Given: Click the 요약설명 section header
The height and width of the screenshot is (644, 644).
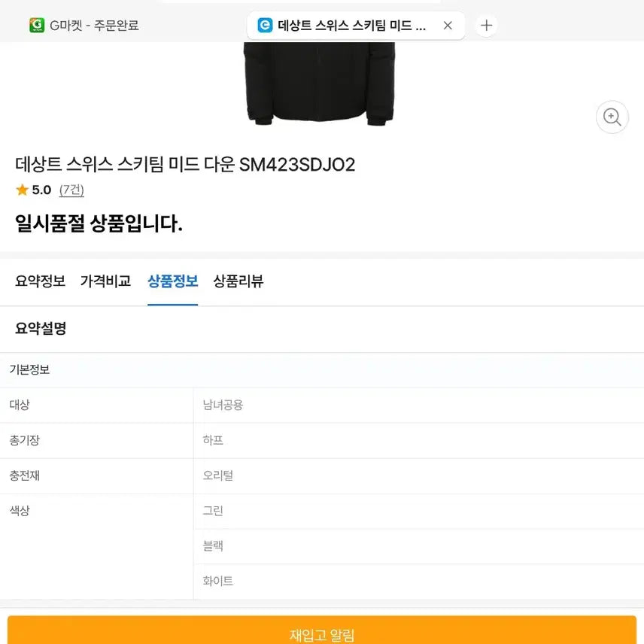Looking at the screenshot, I should tap(39, 329).
